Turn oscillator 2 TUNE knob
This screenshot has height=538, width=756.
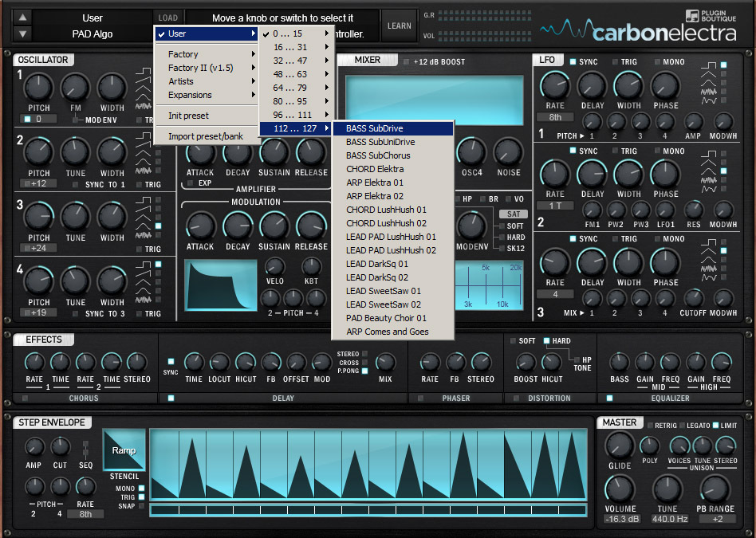pyautogui.click(x=75, y=152)
